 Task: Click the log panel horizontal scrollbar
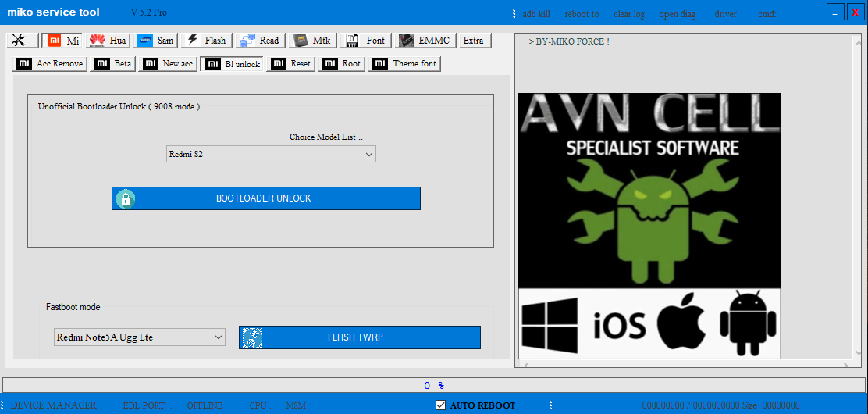685,365
